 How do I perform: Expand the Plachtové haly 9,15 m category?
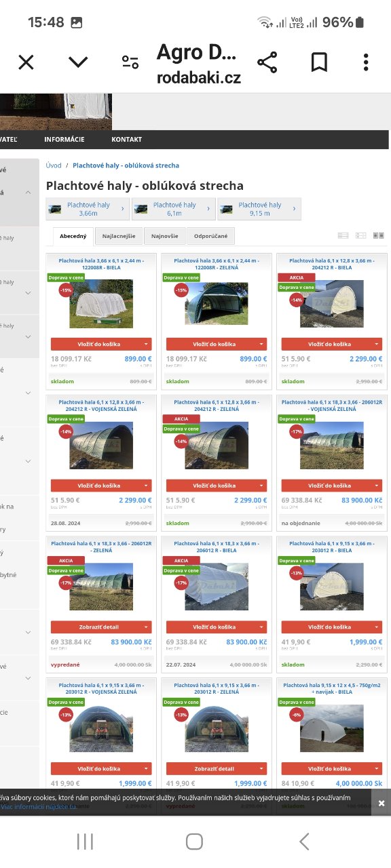259,209
